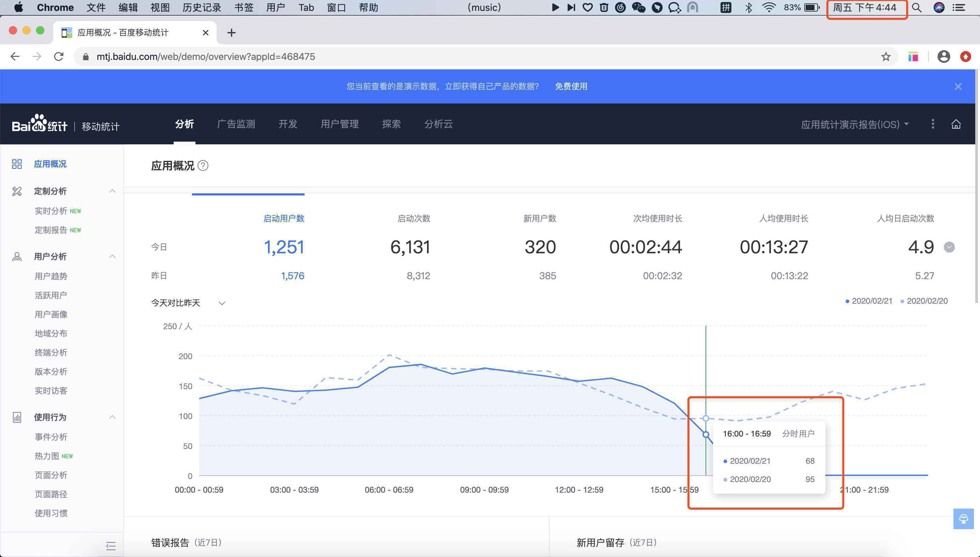Click the Apple menu logo
This screenshot has width=980, height=557.
18,7
